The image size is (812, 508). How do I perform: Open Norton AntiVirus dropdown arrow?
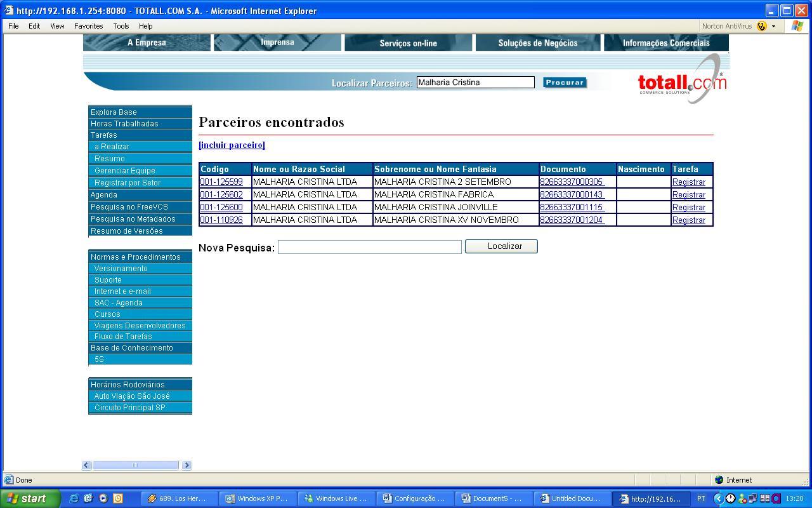[773, 26]
